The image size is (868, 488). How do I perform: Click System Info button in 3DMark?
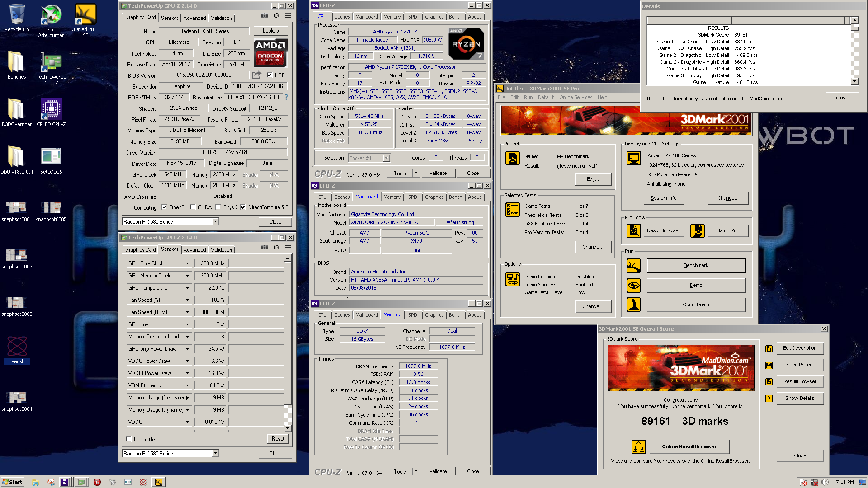pos(663,198)
